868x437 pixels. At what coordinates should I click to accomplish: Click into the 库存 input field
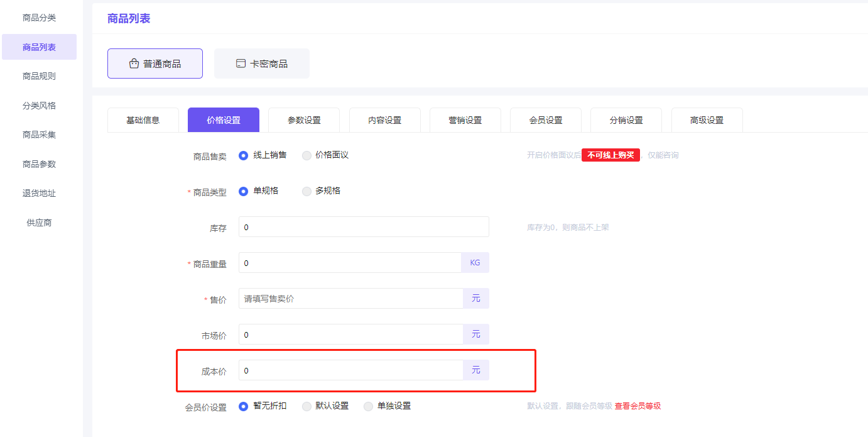(363, 227)
